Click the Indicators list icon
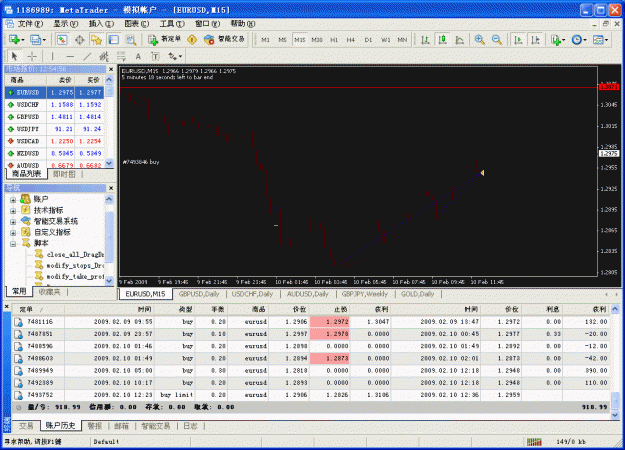625x450 pixels. click(555, 39)
